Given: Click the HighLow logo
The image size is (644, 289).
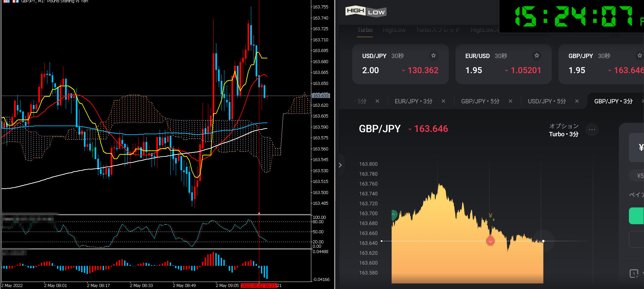Looking at the screenshot, I should (366, 12).
